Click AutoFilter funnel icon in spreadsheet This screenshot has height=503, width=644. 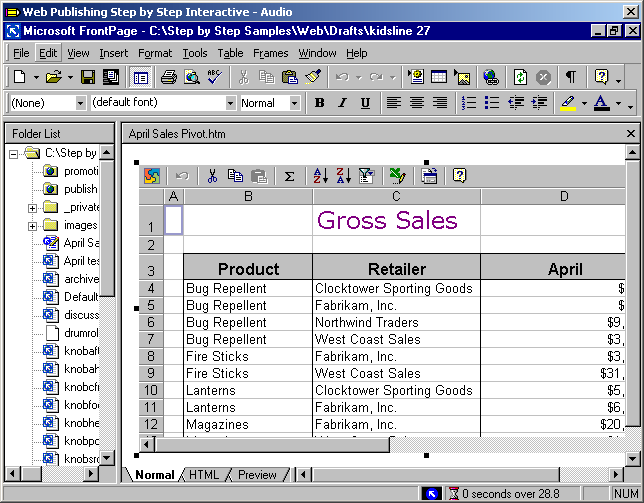[x=366, y=176]
